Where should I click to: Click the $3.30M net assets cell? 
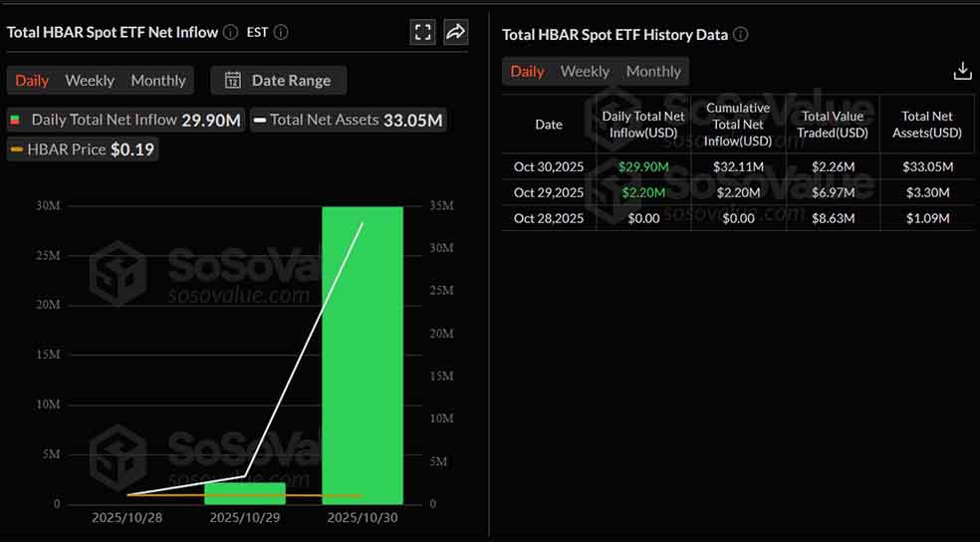927,192
